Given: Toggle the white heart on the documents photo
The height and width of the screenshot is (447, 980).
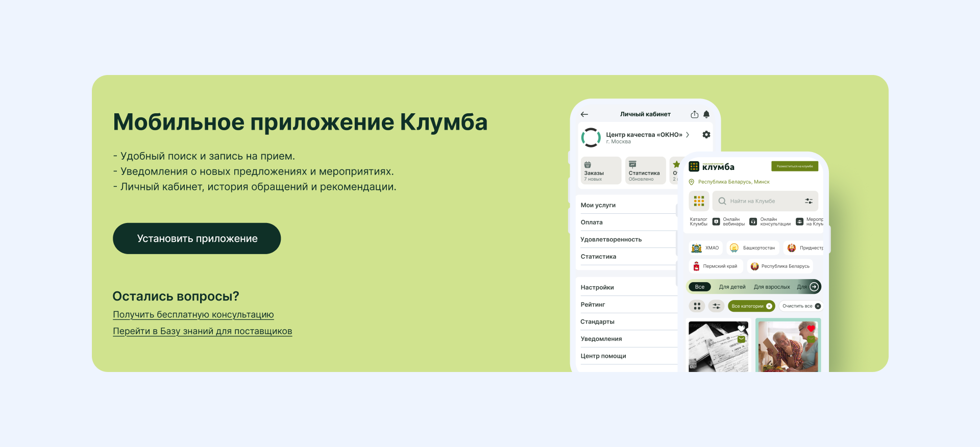Looking at the screenshot, I should pos(741,329).
